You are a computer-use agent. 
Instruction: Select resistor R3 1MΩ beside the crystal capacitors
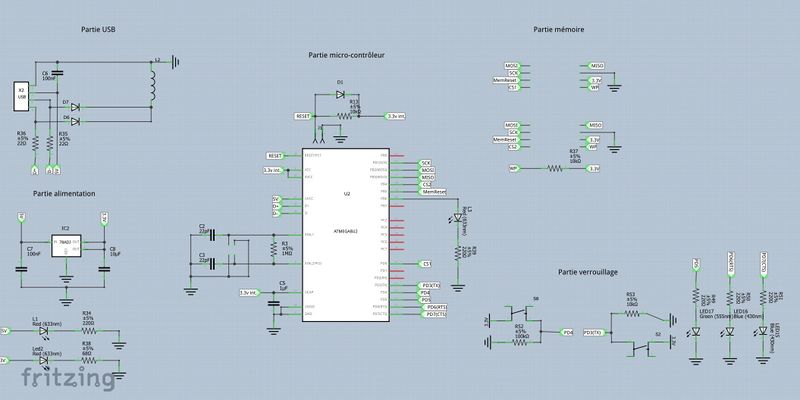(x=273, y=246)
